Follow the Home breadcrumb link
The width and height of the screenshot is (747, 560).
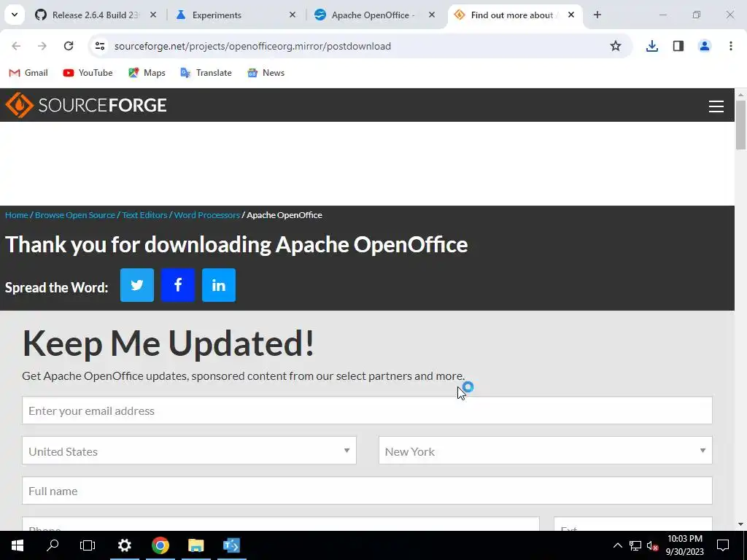17,215
